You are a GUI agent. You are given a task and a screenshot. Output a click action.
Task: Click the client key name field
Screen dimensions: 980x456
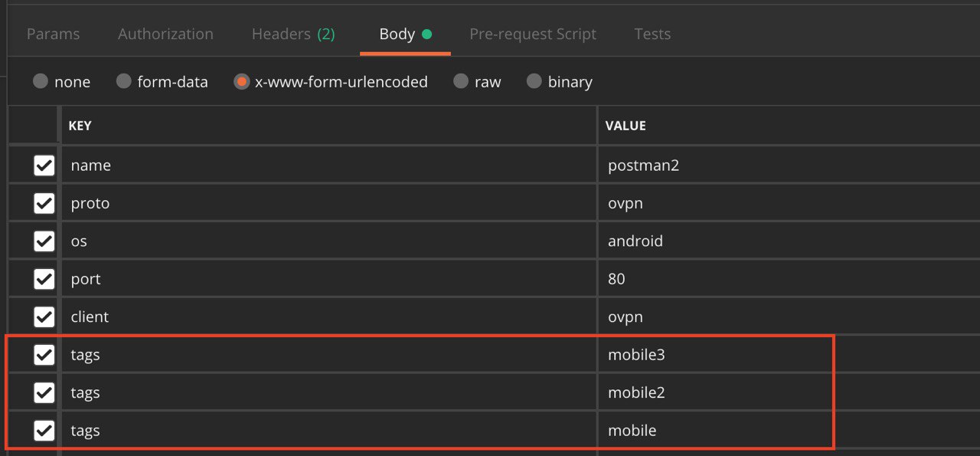(328, 317)
